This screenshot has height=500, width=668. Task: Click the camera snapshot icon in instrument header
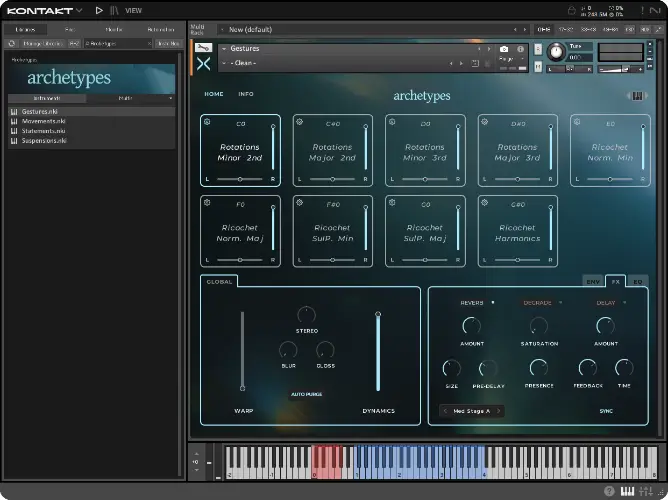pyautogui.click(x=504, y=49)
